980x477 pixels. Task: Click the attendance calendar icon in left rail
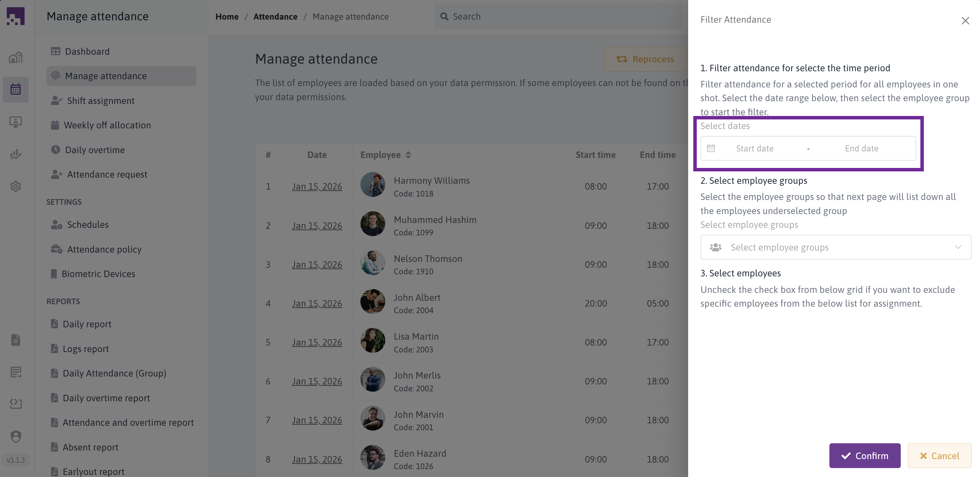click(x=16, y=89)
